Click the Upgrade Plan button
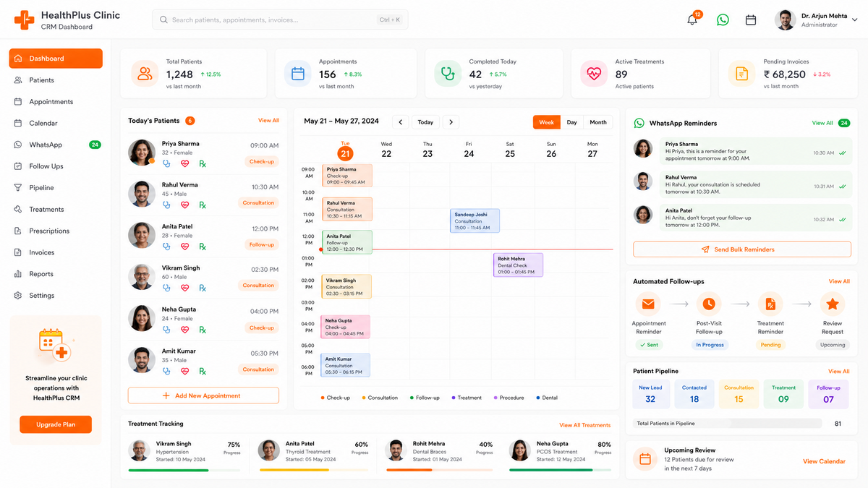 click(x=56, y=424)
